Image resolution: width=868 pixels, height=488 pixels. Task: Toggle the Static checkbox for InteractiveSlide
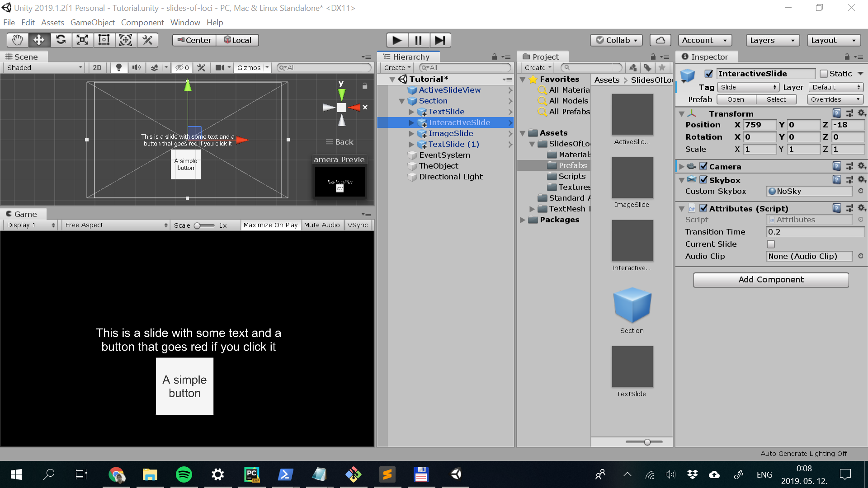(823, 73)
